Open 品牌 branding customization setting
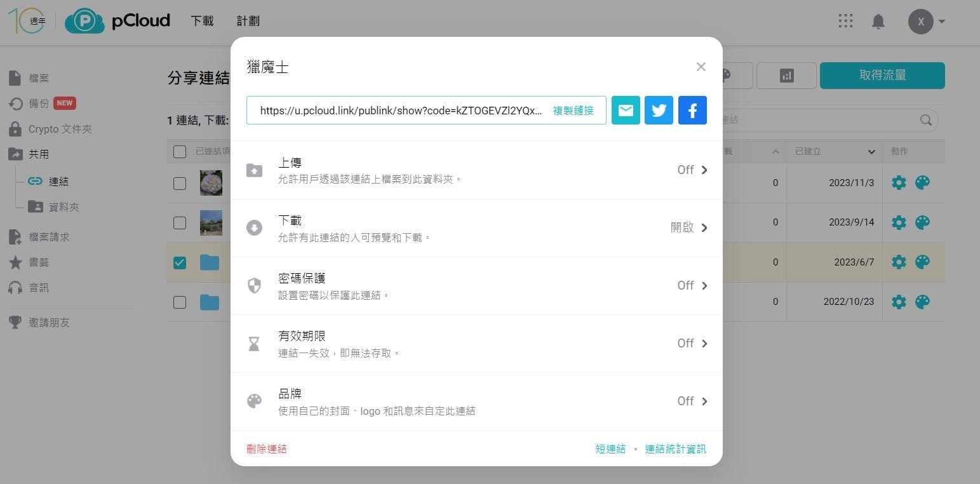The image size is (980, 484). [x=476, y=401]
